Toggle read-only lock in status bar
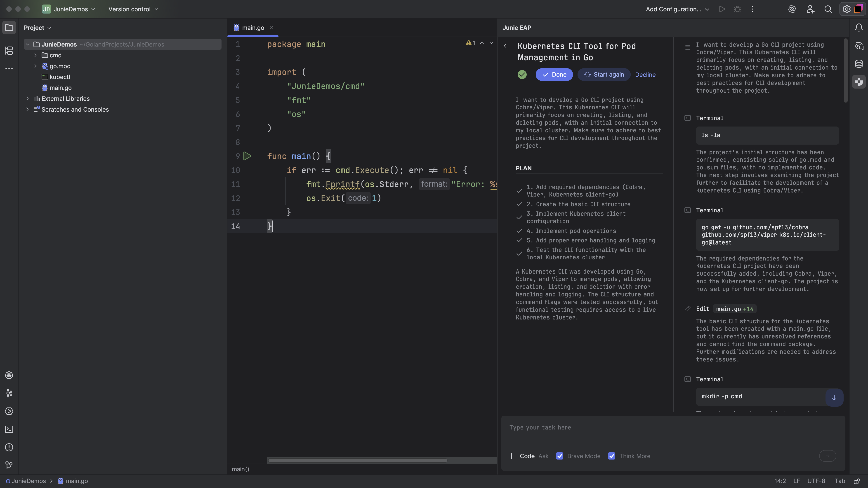Screen dimensions: 868x488 click(x=857, y=481)
